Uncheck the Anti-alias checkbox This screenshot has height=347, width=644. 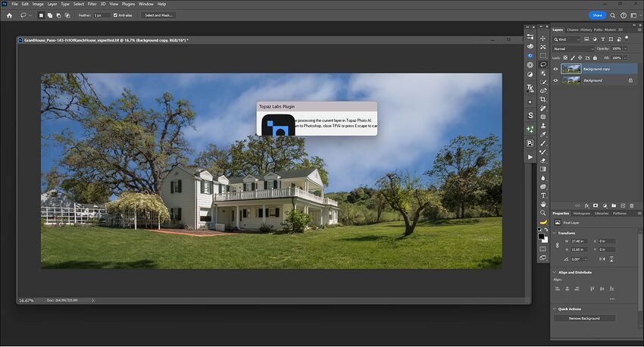click(115, 14)
